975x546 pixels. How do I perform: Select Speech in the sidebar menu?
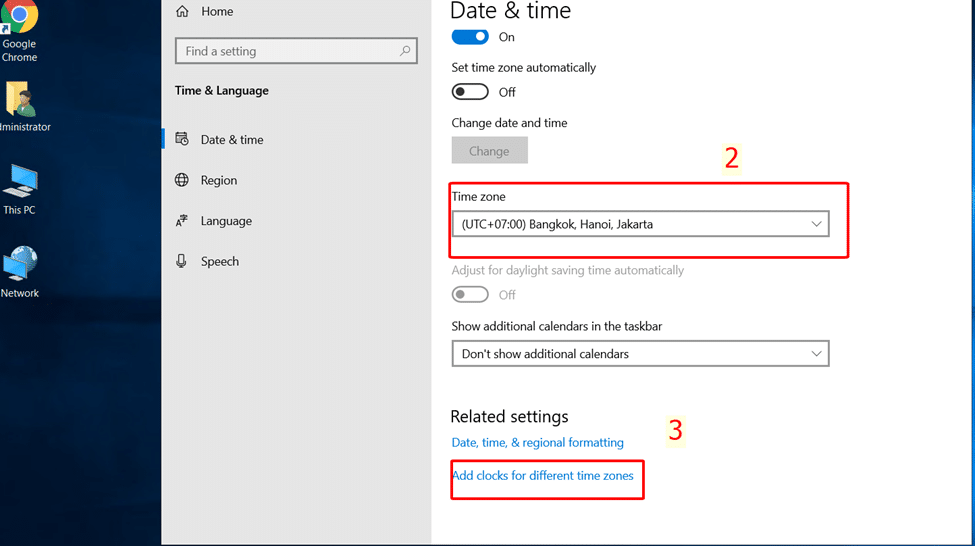[x=220, y=262]
